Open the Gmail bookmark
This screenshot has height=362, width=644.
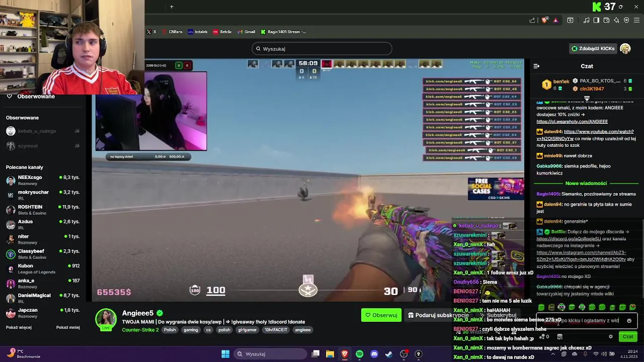click(246, 32)
